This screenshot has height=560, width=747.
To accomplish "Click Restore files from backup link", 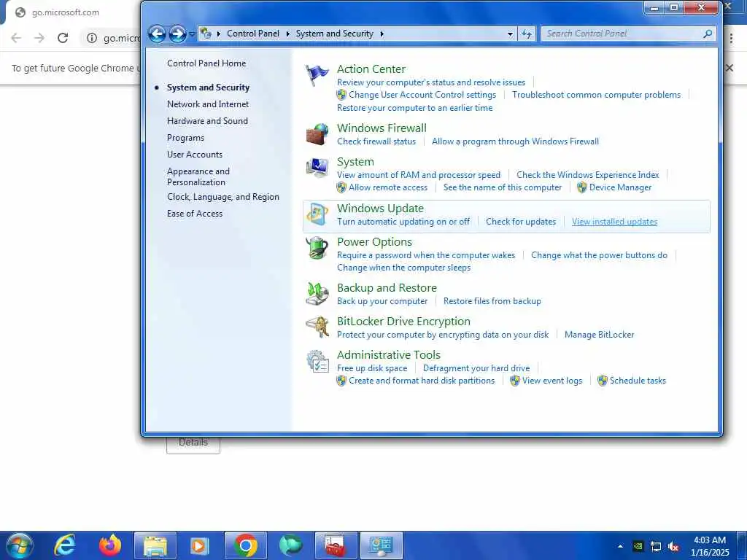I will (492, 301).
